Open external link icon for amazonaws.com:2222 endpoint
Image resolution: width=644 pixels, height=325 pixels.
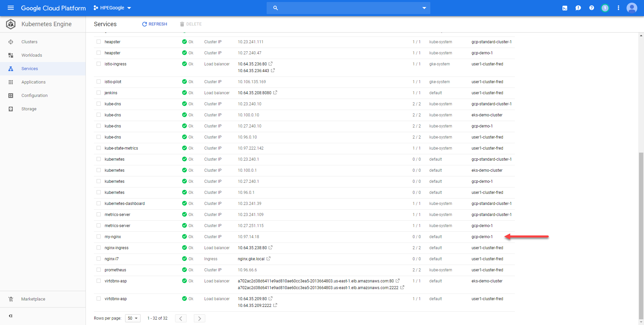[x=402, y=287]
